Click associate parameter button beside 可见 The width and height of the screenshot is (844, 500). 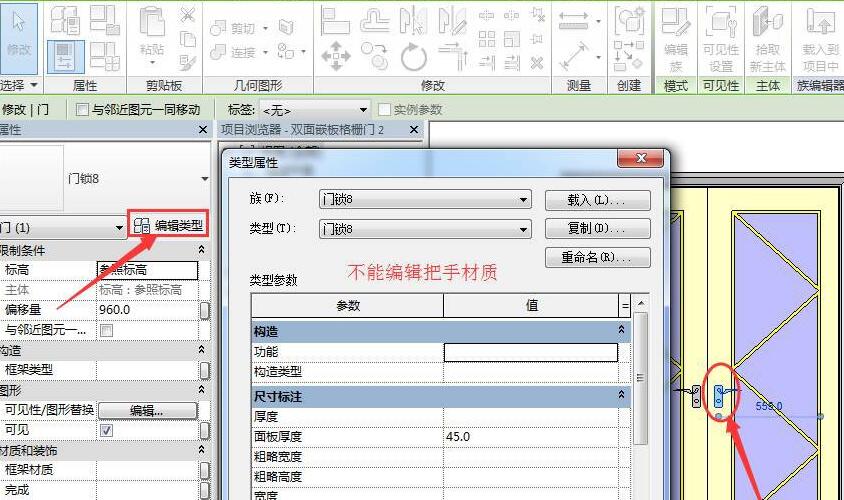(x=205, y=430)
